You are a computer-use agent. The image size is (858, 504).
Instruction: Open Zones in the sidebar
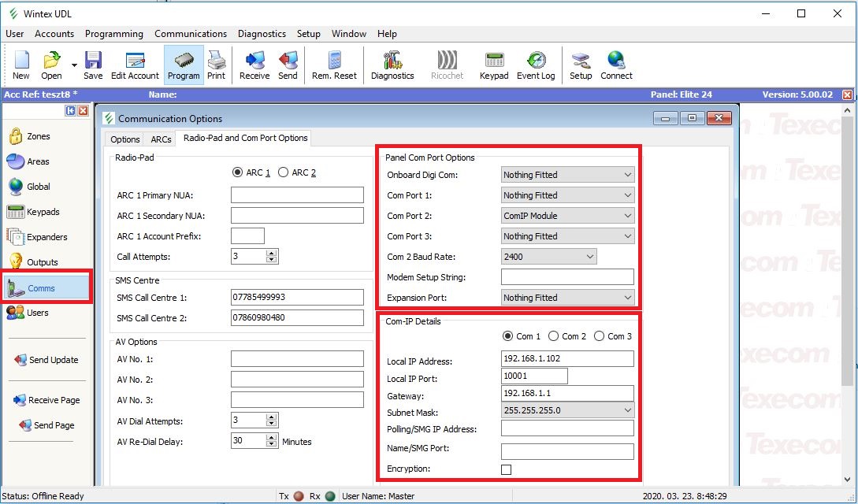click(x=38, y=136)
